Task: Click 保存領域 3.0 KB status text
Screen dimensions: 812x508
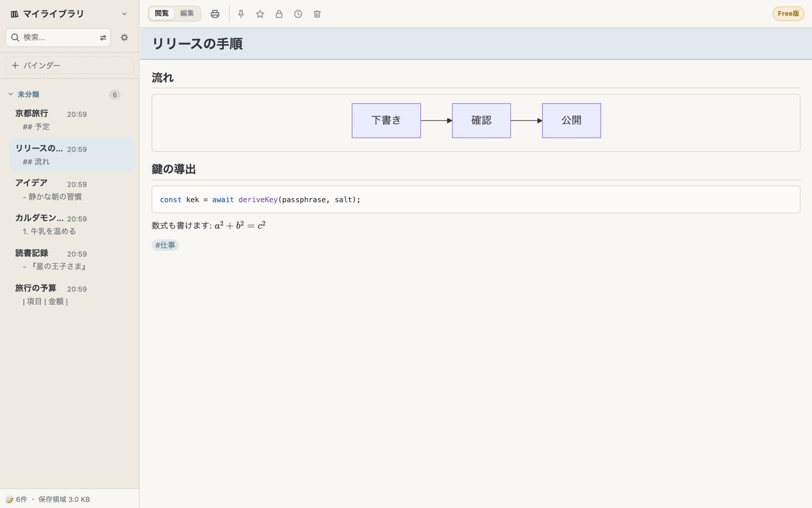Action: click(x=64, y=499)
